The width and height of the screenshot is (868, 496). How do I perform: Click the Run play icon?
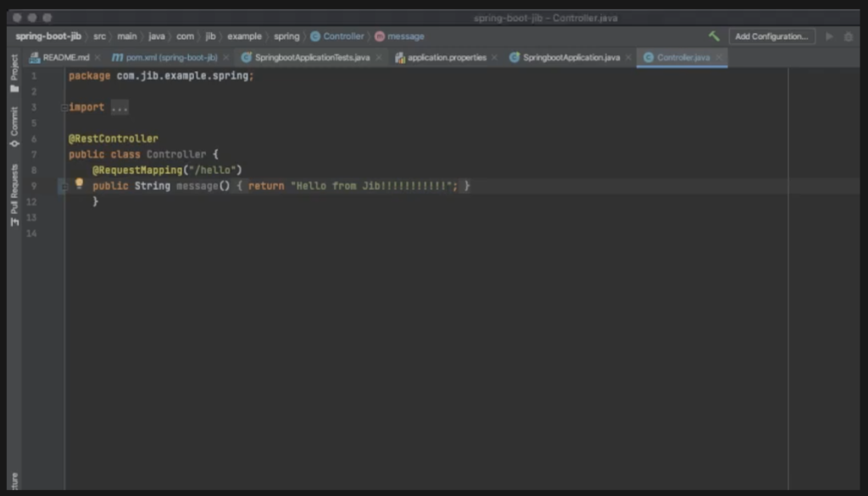tap(828, 36)
